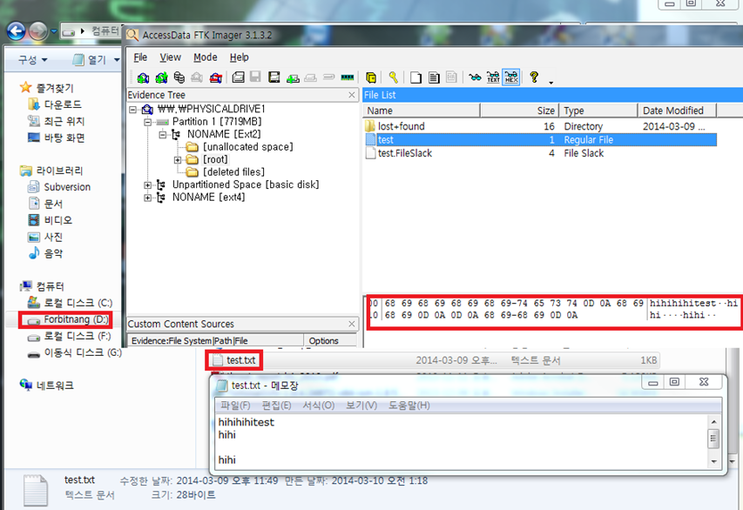The image size is (743, 510).
Task: Sort file list by Size column
Action: 519,110
